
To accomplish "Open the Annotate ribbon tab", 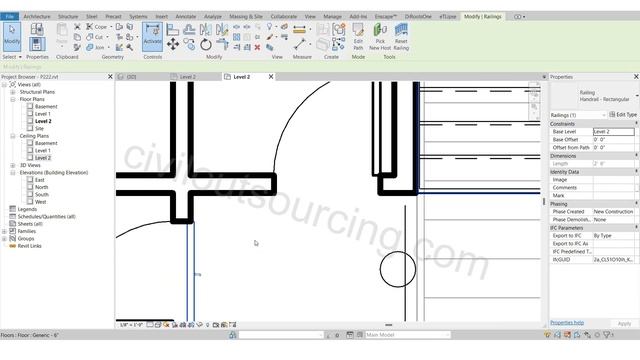I will (186, 16).
